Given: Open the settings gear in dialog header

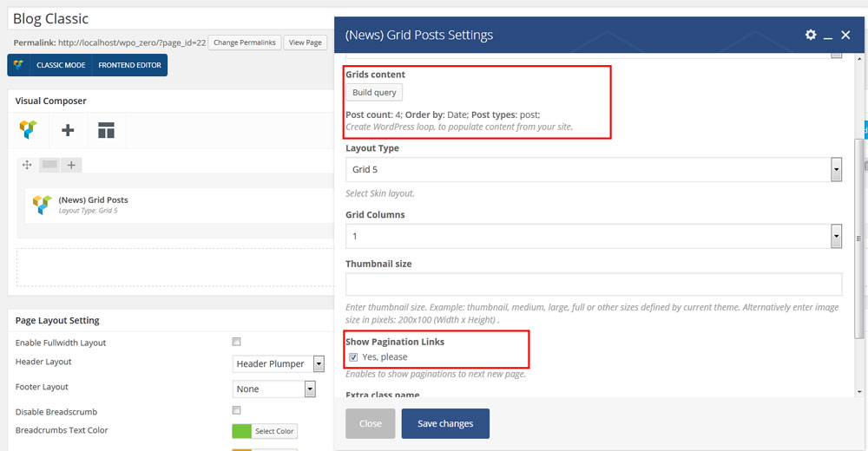Looking at the screenshot, I should click(810, 35).
